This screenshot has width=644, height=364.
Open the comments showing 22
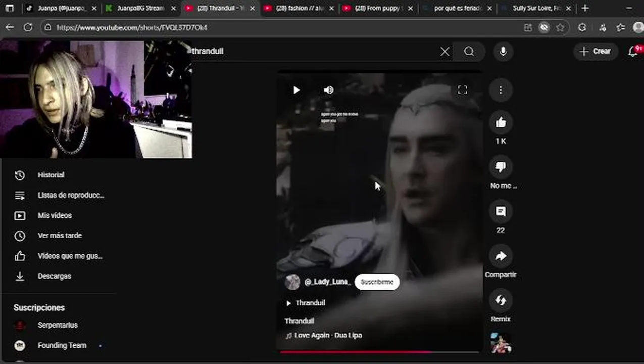coord(501,211)
